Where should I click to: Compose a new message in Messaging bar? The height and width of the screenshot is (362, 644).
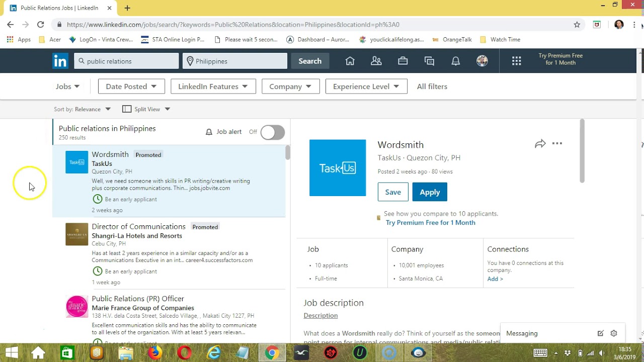pyautogui.click(x=600, y=333)
